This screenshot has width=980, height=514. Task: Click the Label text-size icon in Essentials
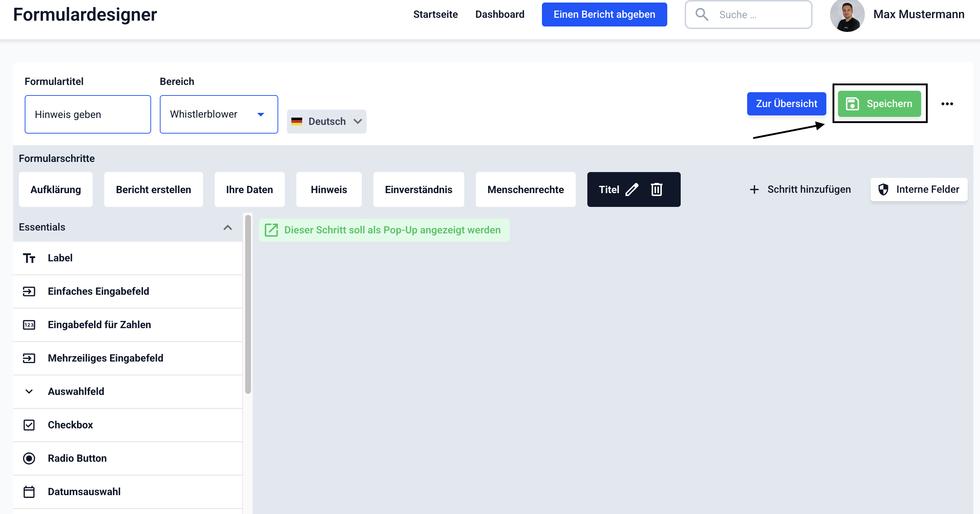(x=29, y=258)
